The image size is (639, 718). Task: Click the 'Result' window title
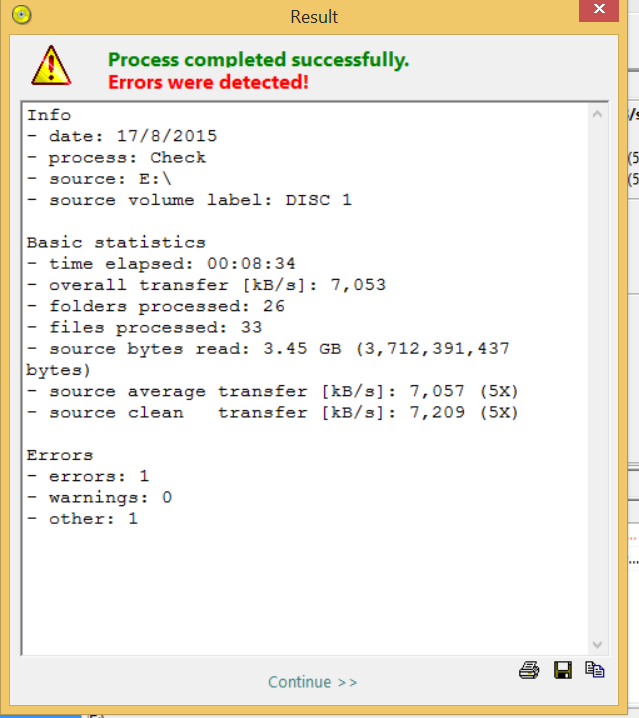click(314, 17)
